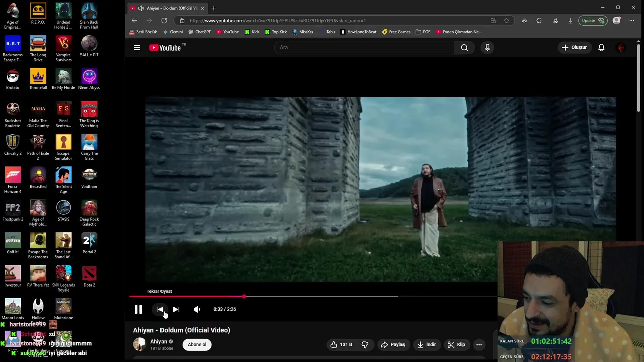Open the Ahiyan channel name link

click(158, 342)
